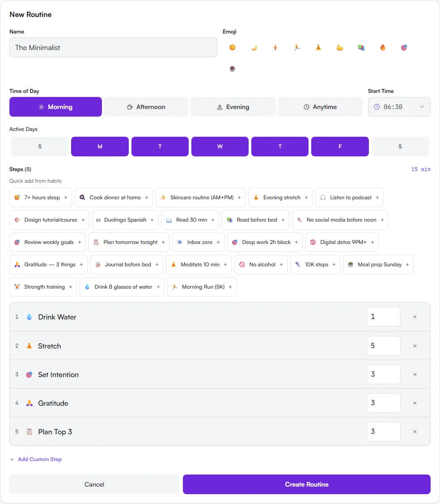Click the plus on Listen to podcast chip
The width and height of the screenshot is (440, 504).
[377, 197]
